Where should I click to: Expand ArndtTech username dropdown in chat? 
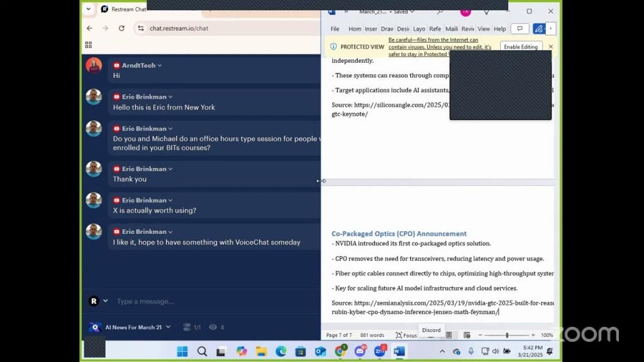[160, 65]
